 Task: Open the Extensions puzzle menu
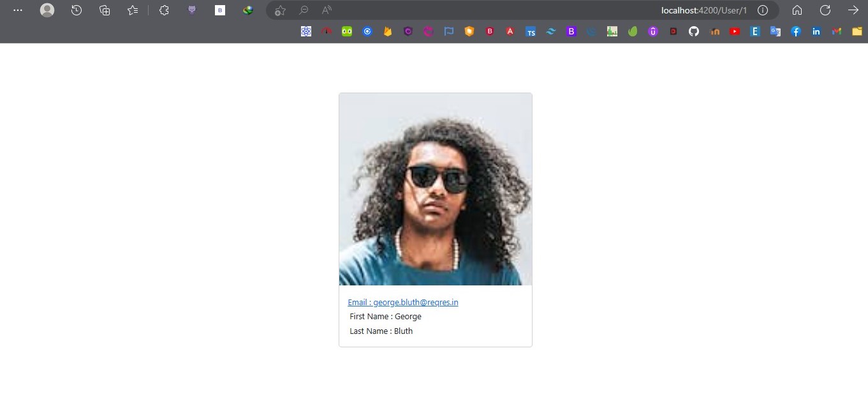(163, 10)
